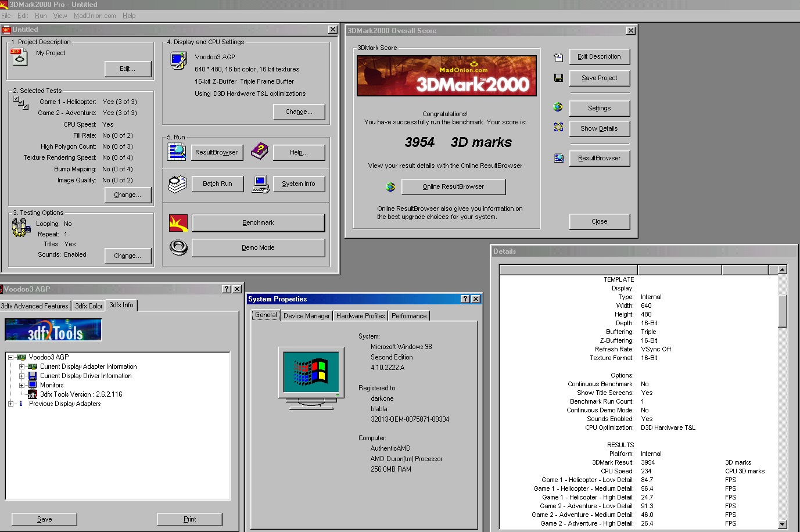Click the Edit Description page icon in Score window

pos(558,57)
